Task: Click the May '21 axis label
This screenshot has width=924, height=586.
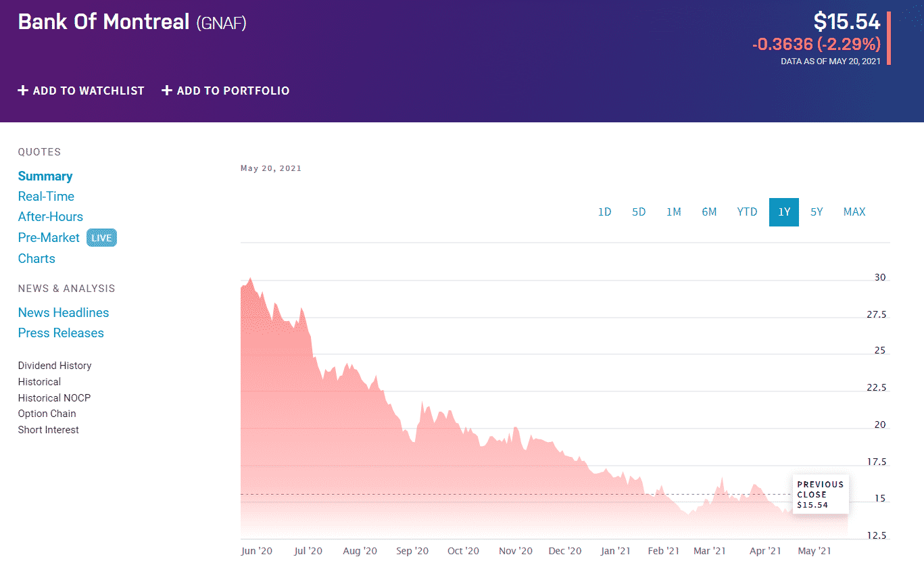Action: 814,551
